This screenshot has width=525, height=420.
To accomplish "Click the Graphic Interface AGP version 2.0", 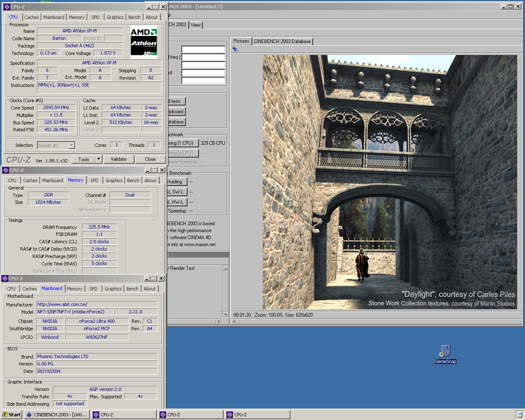I will 105,389.
